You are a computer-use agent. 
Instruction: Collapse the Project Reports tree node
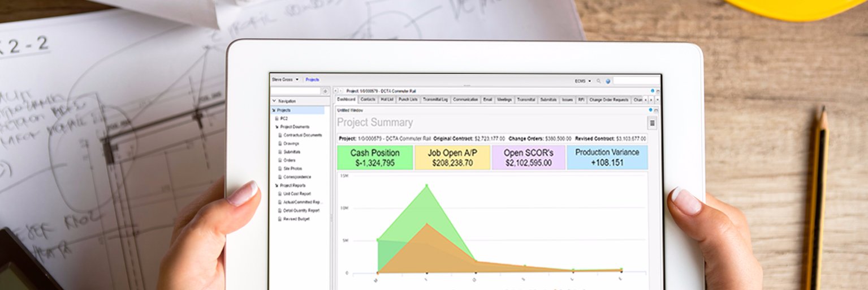277,185
